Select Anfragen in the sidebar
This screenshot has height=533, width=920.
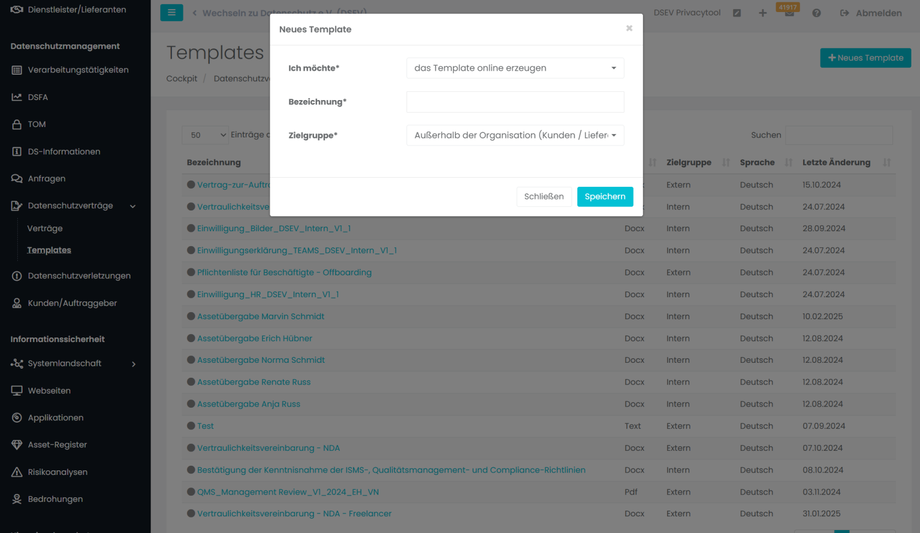pyautogui.click(x=46, y=179)
